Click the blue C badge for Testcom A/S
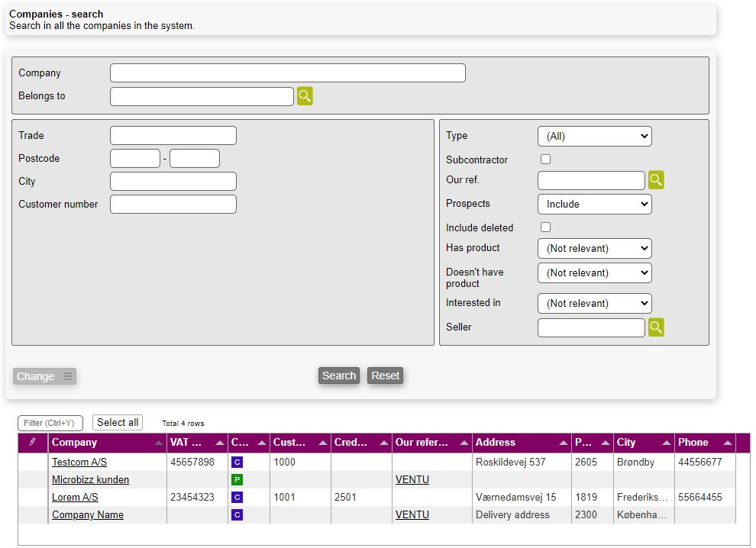This screenshot has height=548, width=756. [x=237, y=463]
